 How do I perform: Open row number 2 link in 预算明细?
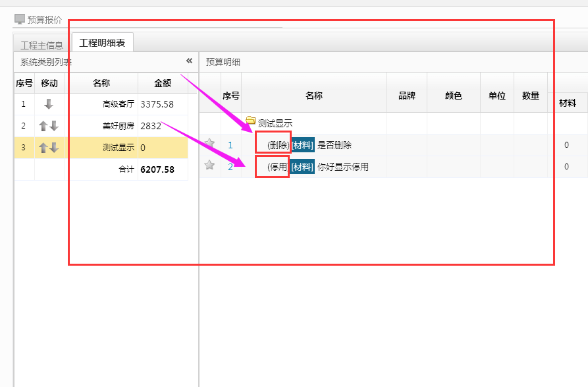pos(230,167)
